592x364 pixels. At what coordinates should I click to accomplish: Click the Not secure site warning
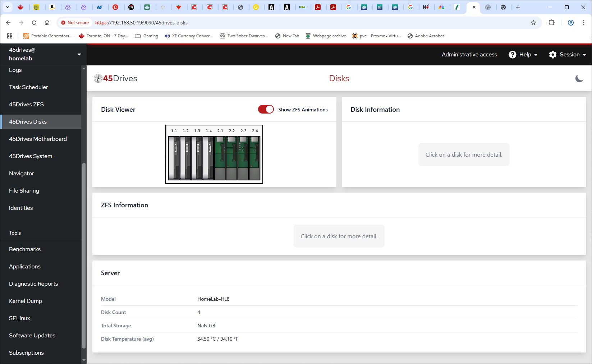(75, 23)
